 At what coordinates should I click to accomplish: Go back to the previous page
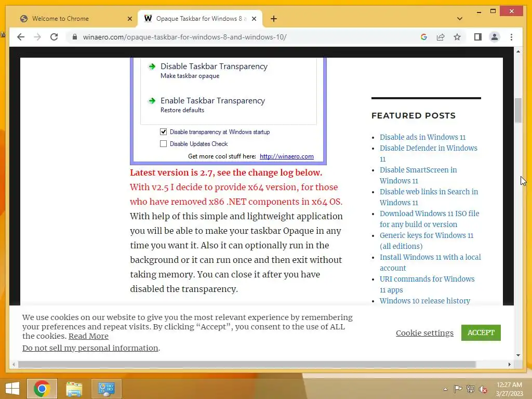pyautogui.click(x=21, y=37)
